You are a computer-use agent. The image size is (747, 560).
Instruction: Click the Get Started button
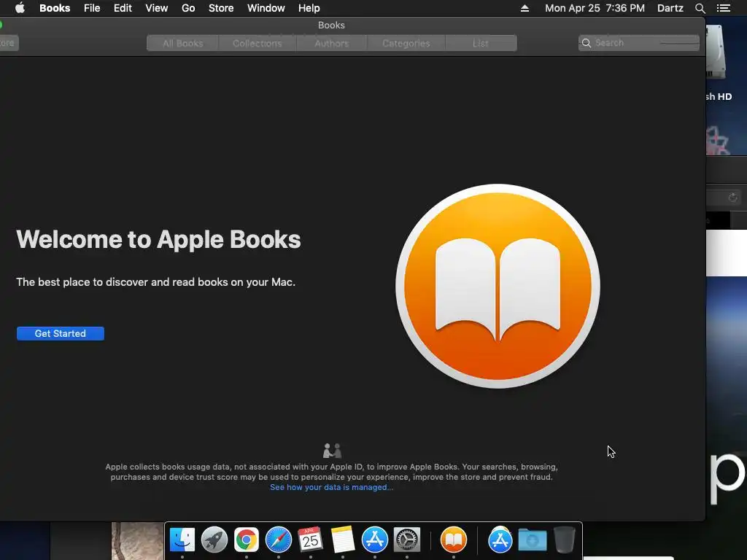coord(61,333)
